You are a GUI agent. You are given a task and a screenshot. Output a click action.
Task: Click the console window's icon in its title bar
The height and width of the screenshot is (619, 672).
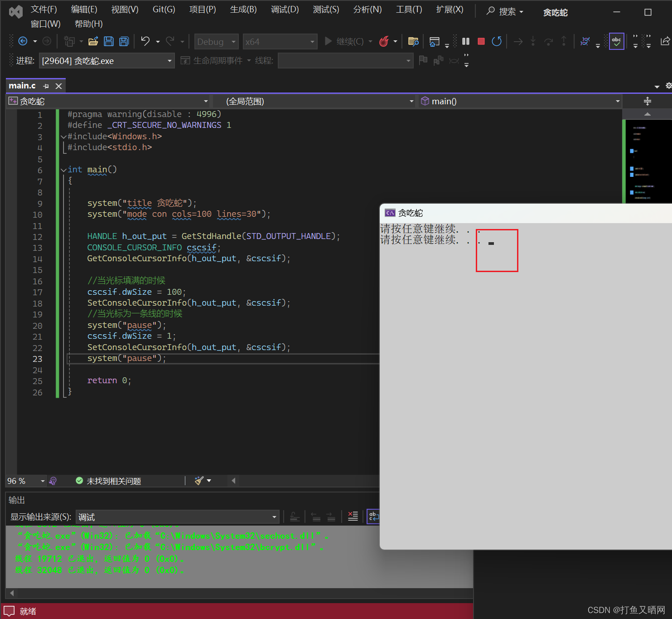pos(390,213)
